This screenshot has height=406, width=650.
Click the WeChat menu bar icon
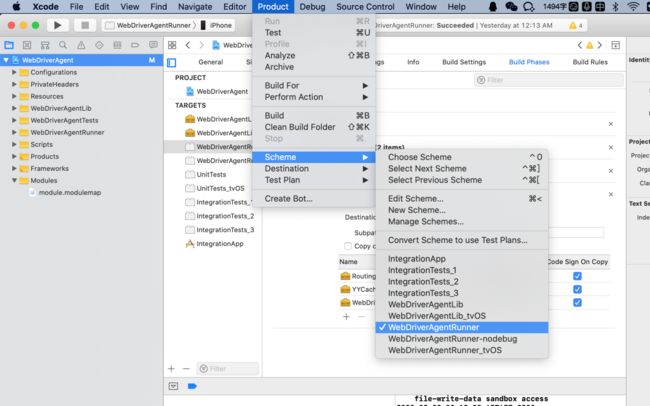(511, 7)
